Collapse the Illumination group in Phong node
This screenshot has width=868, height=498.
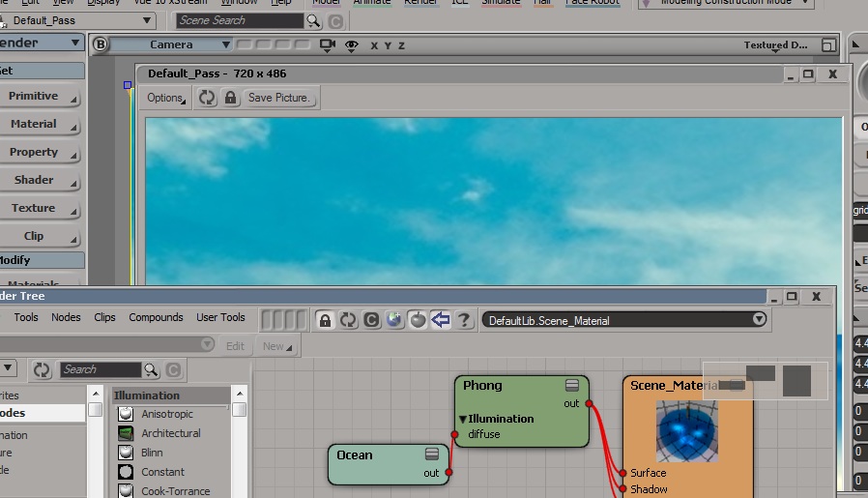click(x=463, y=420)
